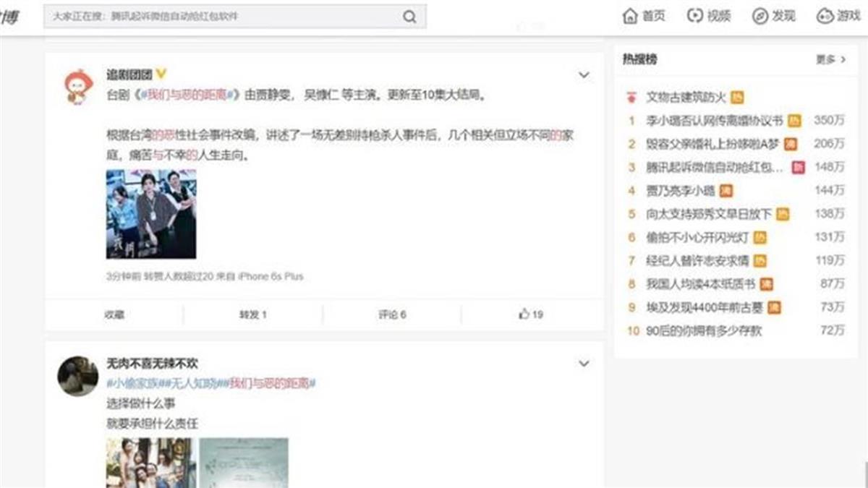Click the 无肉不喜无辣不欢 profile avatar
868x488 pixels.
point(78,375)
